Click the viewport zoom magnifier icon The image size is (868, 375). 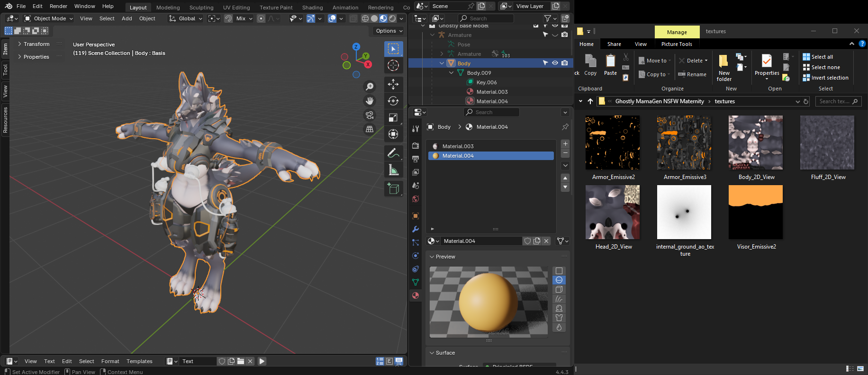click(370, 87)
